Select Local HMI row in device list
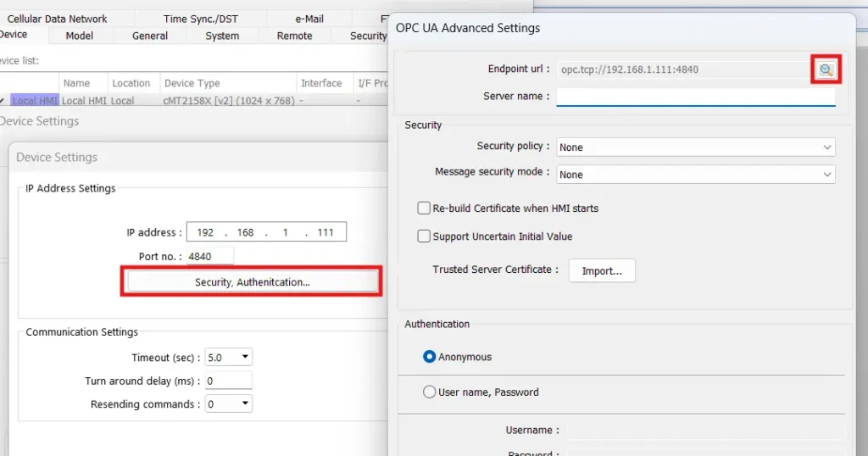The width and height of the screenshot is (868, 456). coord(194,101)
